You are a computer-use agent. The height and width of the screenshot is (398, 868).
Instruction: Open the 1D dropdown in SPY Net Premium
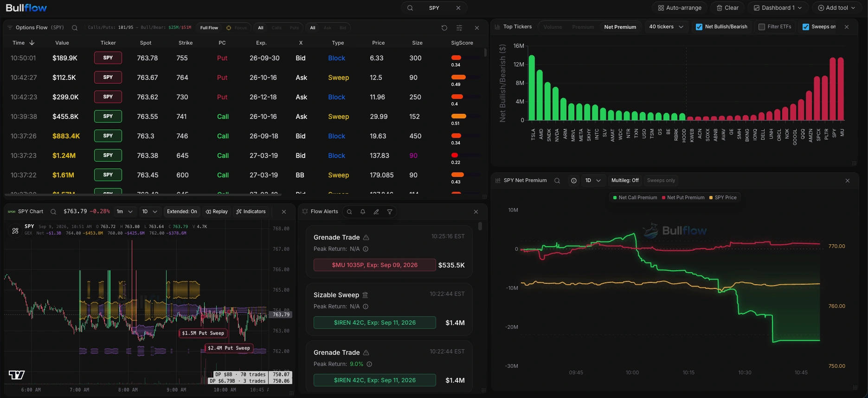click(593, 181)
